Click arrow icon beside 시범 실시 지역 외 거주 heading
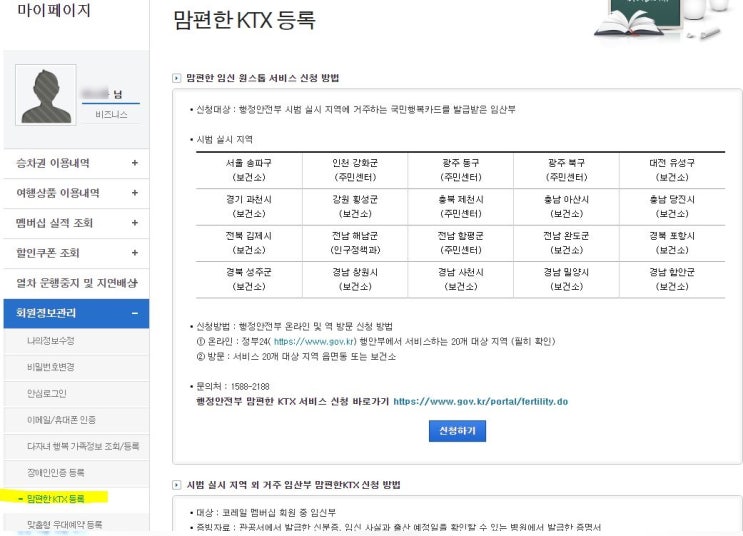Screen dimensions: 743x536 coord(177,485)
